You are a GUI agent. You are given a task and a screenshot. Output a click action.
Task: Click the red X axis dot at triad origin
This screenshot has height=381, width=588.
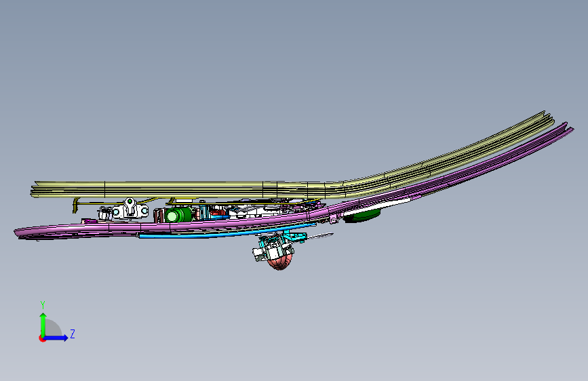coord(42,338)
